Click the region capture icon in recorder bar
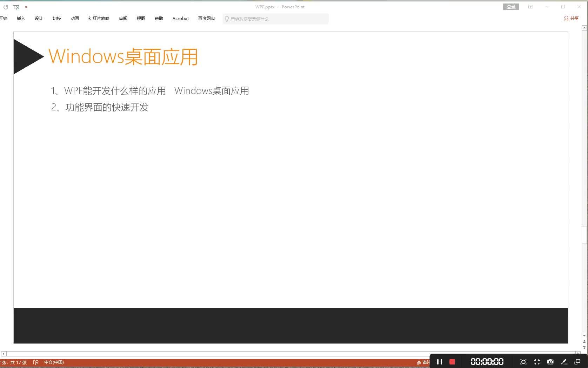 coord(523,362)
